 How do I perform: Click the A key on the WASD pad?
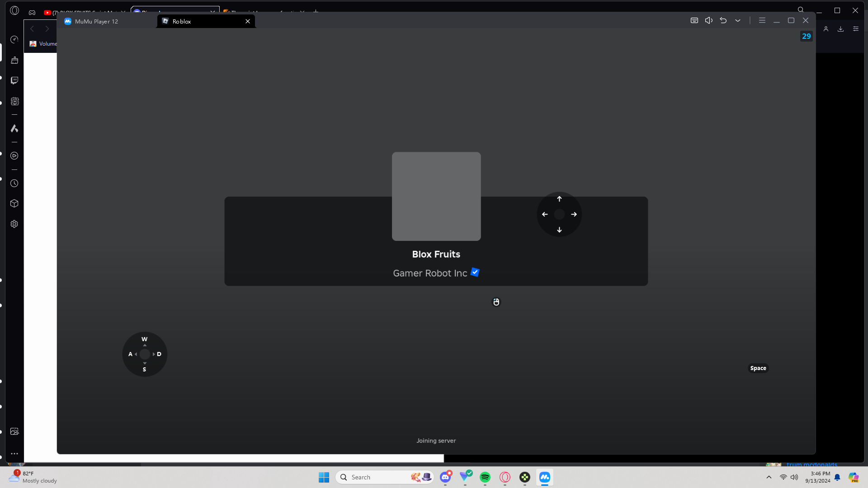[x=131, y=354]
